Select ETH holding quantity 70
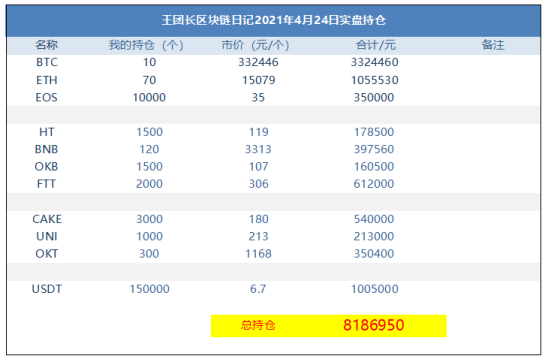The height and width of the screenshot is (362, 548). point(149,80)
